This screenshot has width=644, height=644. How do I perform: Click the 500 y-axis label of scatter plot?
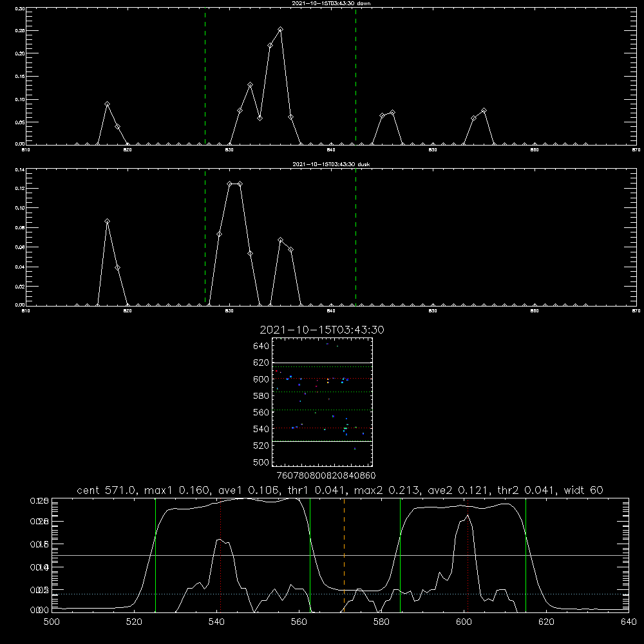click(x=261, y=462)
